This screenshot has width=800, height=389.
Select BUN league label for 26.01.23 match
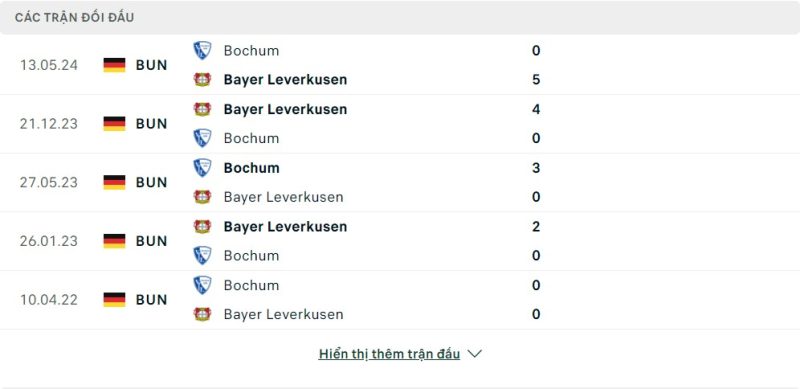[x=152, y=241]
